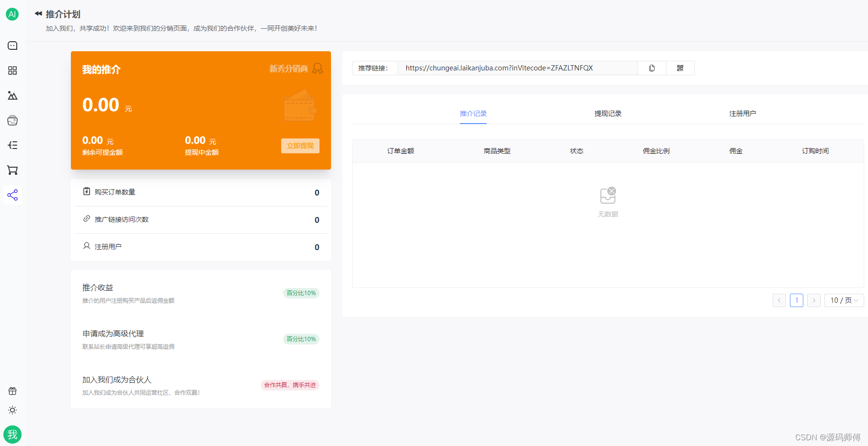Click the back arrow beside 推介计划
868x446 pixels.
(x=38, y=14)
